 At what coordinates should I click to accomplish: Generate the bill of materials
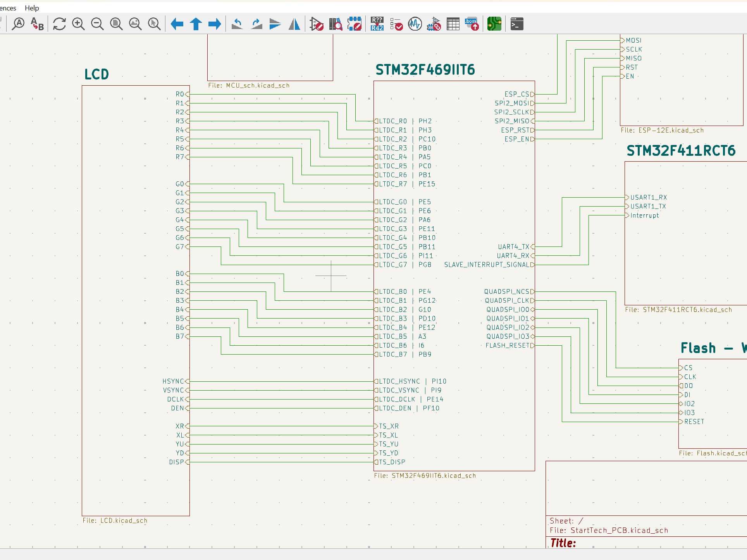pyautogui.click(x=472, y=24)
